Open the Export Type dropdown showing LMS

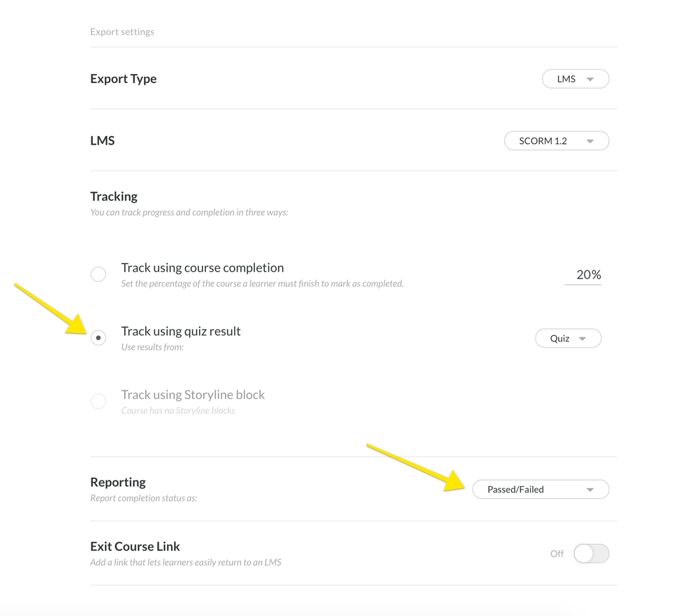pyautogui.click(x=567, y=79)
